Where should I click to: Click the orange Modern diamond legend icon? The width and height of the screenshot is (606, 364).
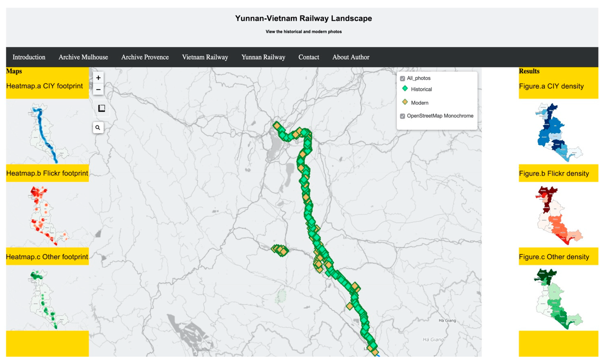(405, 102)
